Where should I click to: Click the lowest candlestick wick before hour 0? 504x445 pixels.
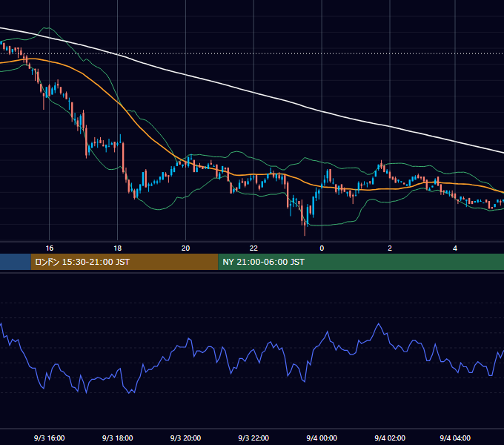point(305,231)
